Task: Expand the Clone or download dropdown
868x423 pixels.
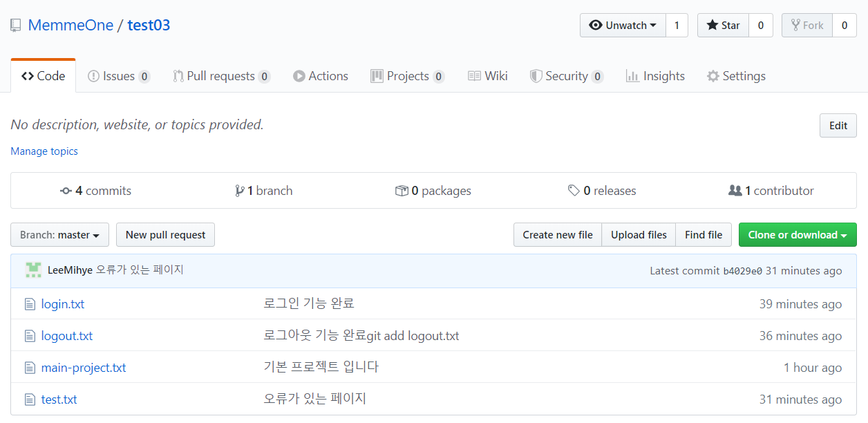Action: [798, 235]
